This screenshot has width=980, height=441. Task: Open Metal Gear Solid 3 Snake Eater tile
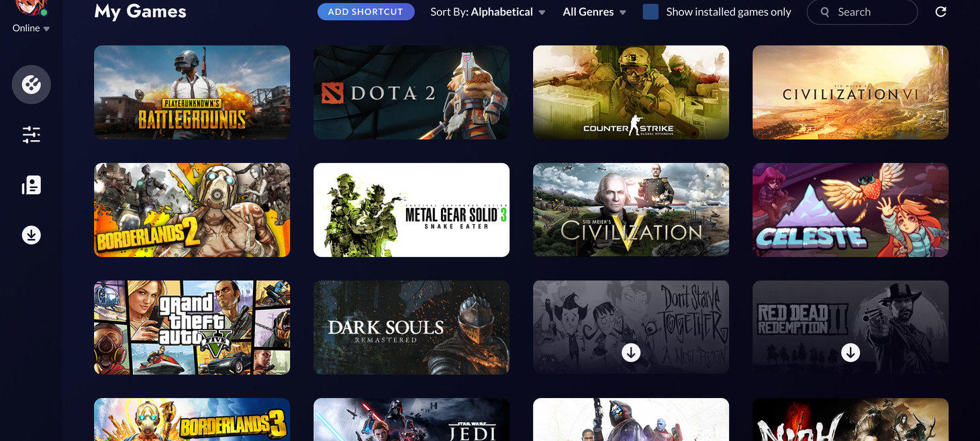pos(411,210)
